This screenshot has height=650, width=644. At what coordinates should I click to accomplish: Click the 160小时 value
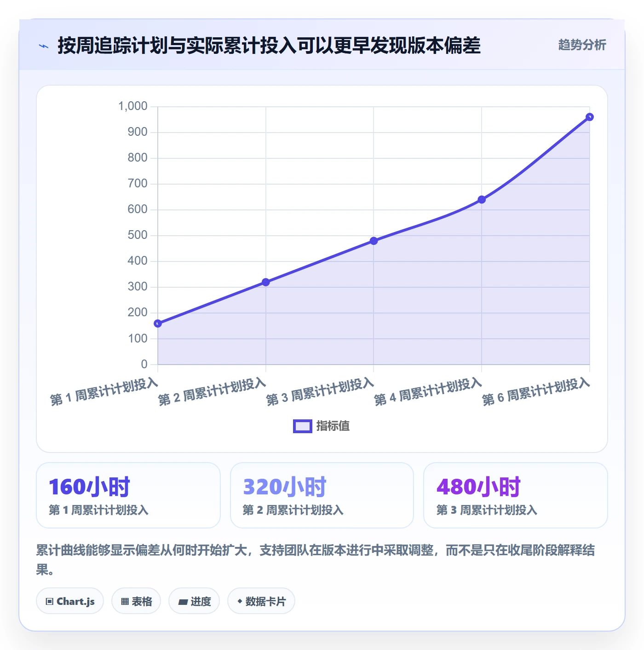click(89, 487)
